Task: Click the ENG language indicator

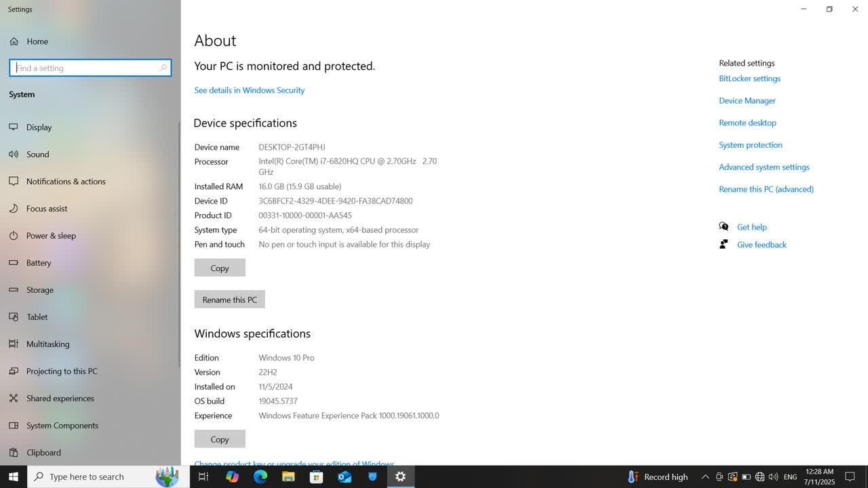Action: click(x=790, y=477)
